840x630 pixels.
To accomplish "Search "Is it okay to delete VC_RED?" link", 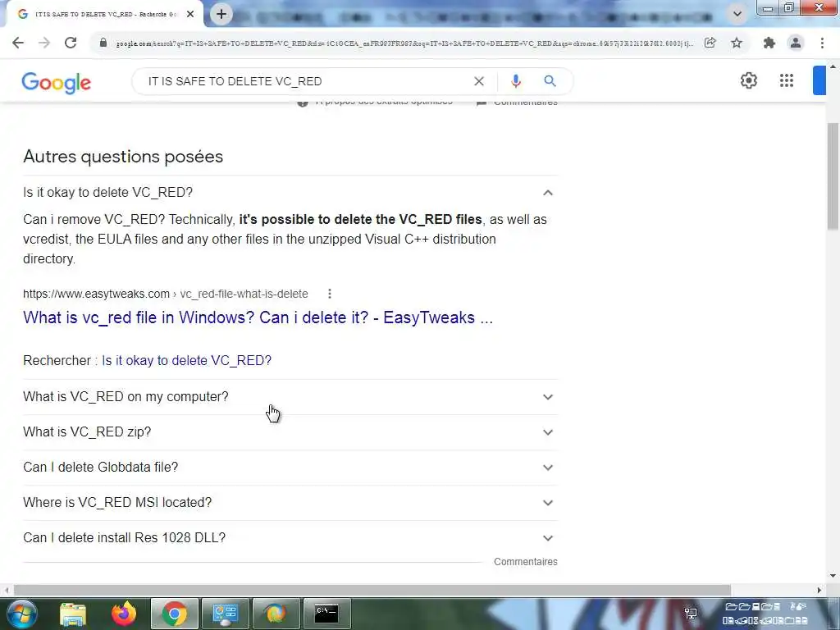I will (x=186, y=361).
